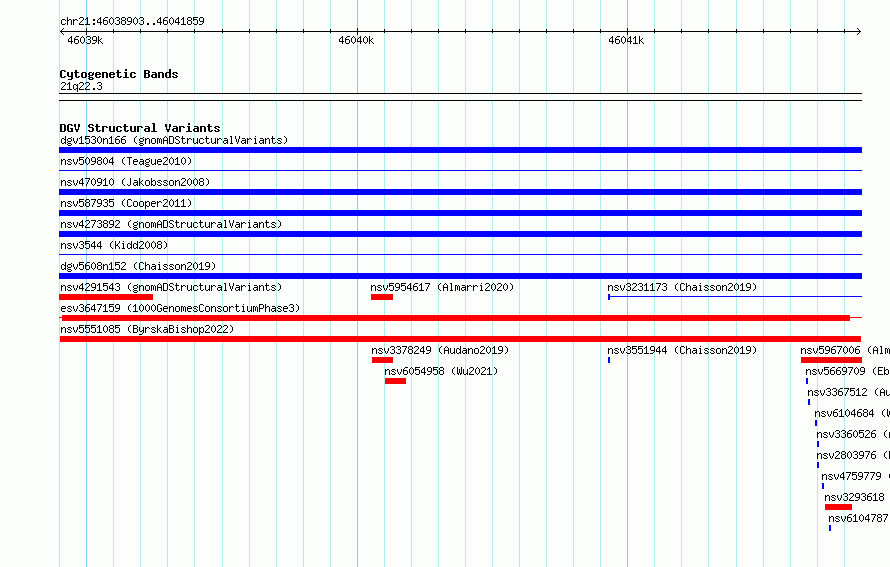Image resolution: width=890 pixels, height=567 pixels.
Task: Open the nsv587935 (Cooper2011) variant label
Action: [126, 203]
